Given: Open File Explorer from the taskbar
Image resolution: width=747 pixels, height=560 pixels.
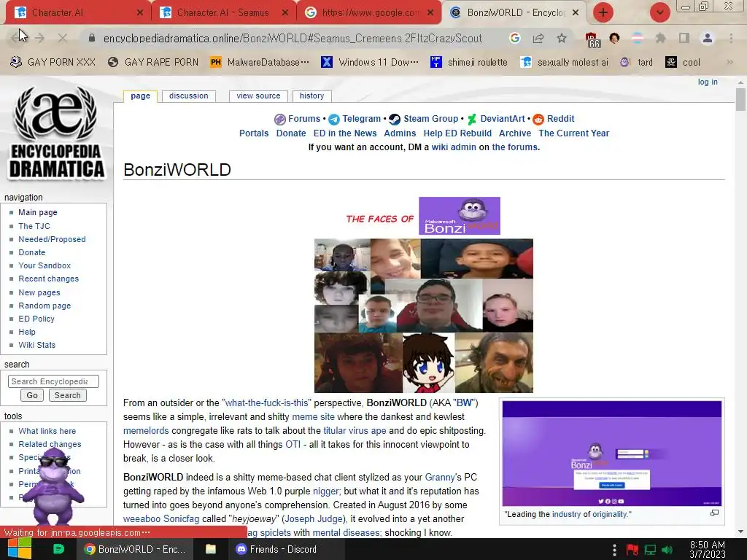Looking at the screenshot, I should [x=211, y=549].
